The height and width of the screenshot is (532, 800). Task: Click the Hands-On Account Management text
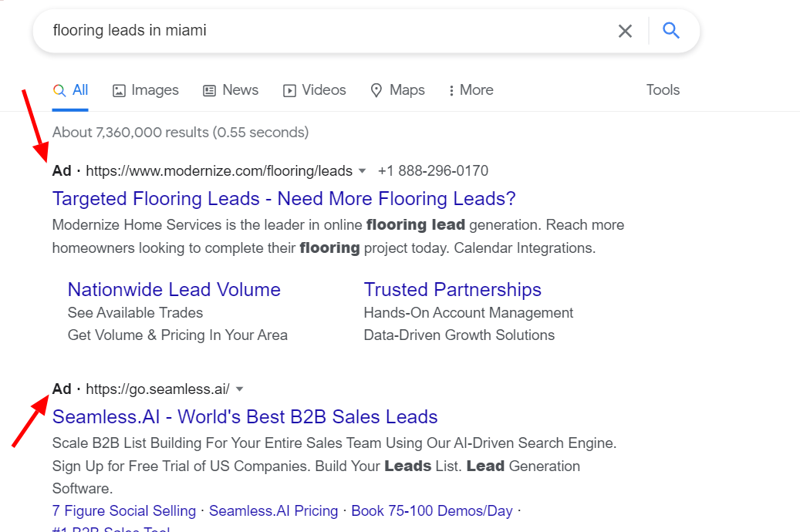tap(468, 313)
